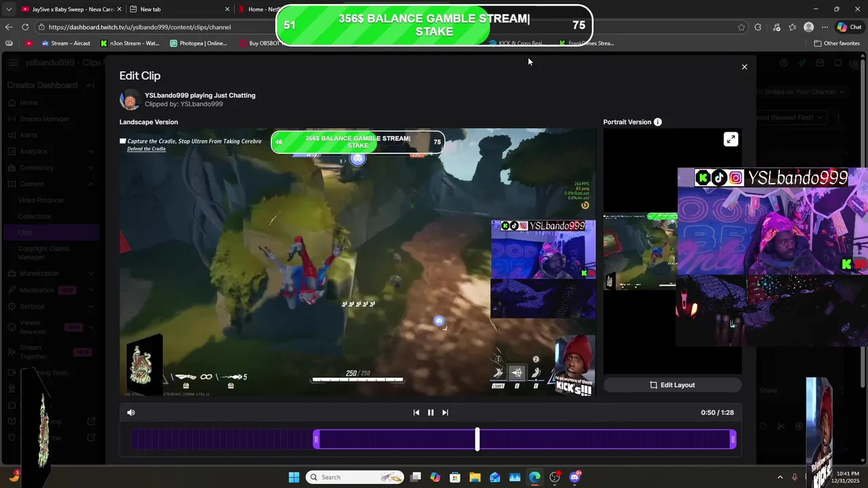The image size is (868, 488).
Task: Open the Copilot Chat button
Action: tap(850, 27)
